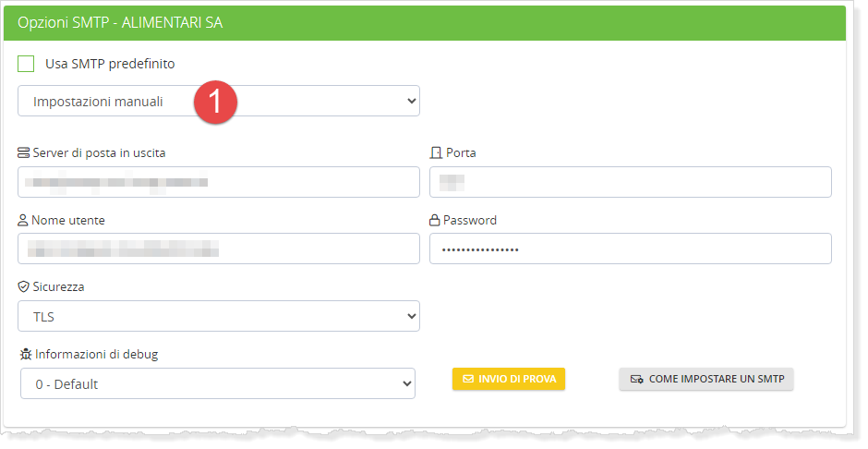Open the debug level 0 - Default dropdown
This screenshot has width=868, height=449.
click(218, 383)
